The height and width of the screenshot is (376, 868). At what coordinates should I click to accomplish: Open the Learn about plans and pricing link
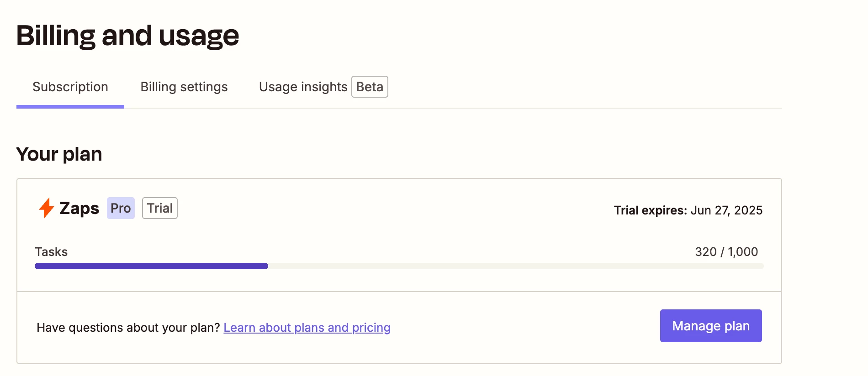click(x=307, y=328)
